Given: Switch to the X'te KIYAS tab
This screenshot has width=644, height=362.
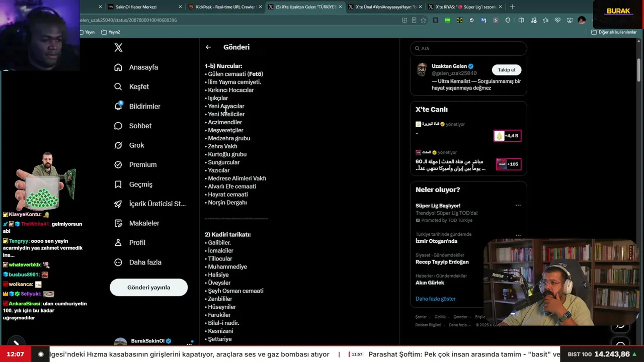Looking at the screenshot, I should [465, 7].
